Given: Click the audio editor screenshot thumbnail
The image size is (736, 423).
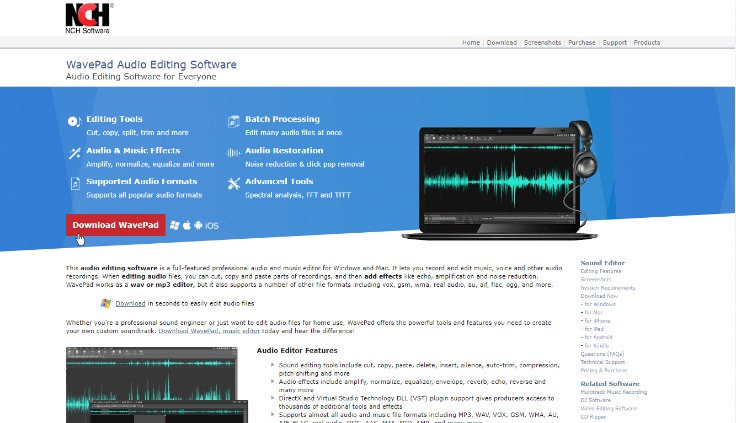Looking at the screenshot, I should [x=155, y=385].
